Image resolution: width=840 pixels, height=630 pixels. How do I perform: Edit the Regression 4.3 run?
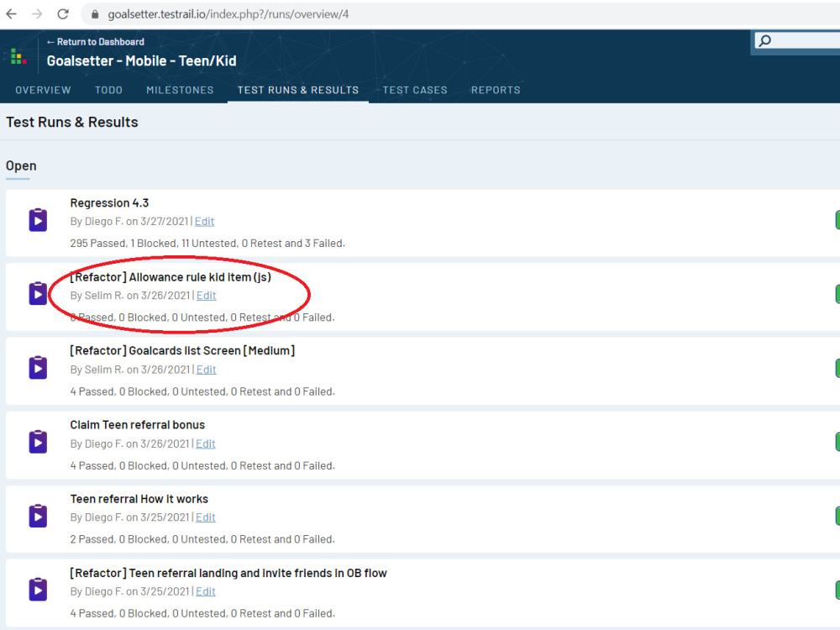(x=204, y=221)
